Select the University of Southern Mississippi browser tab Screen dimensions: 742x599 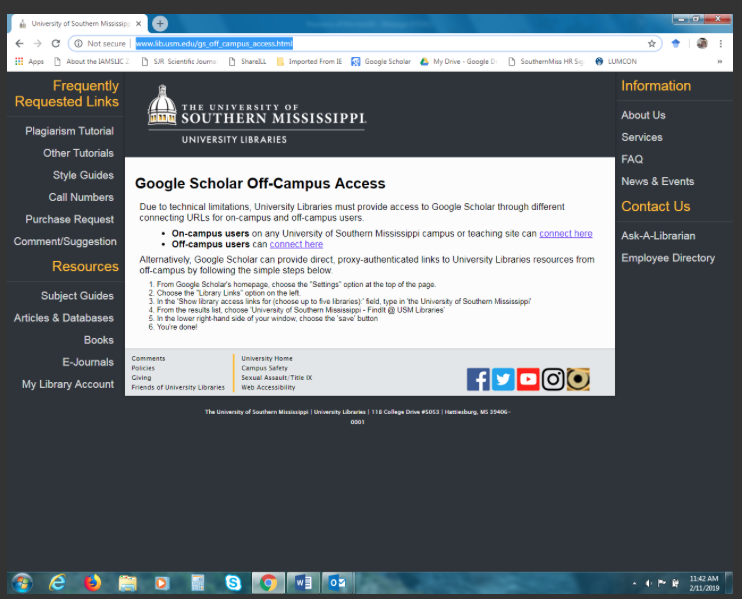tap(80, 24)
